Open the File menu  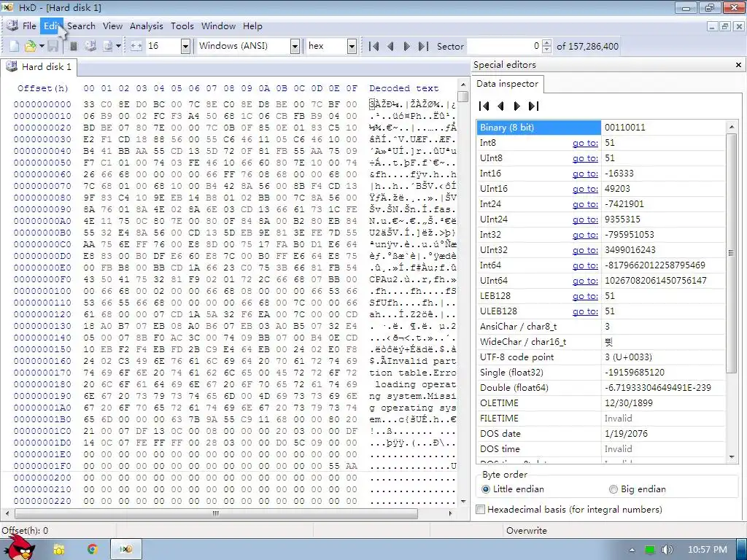(x=29, y=26)
